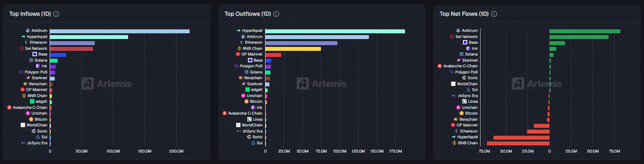Click the yellow BNB Chain outflow bar
The height and width of the screenshot is (164, 644).
[x=293, y=49]
